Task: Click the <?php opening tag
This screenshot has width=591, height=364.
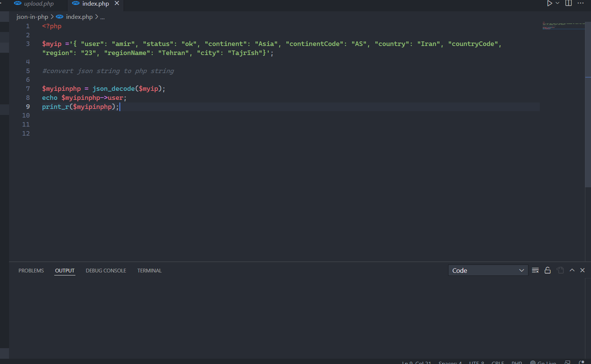Action: (x=52, y=26)
